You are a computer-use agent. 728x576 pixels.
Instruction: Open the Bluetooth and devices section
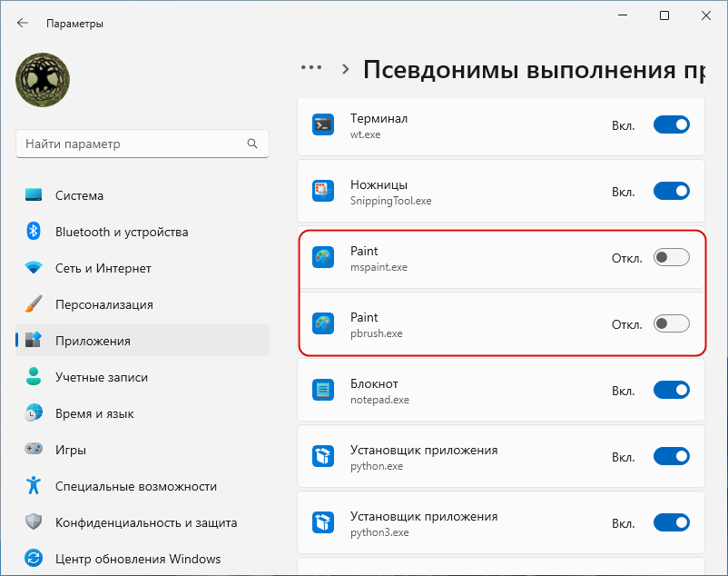(x=122, y=232)
